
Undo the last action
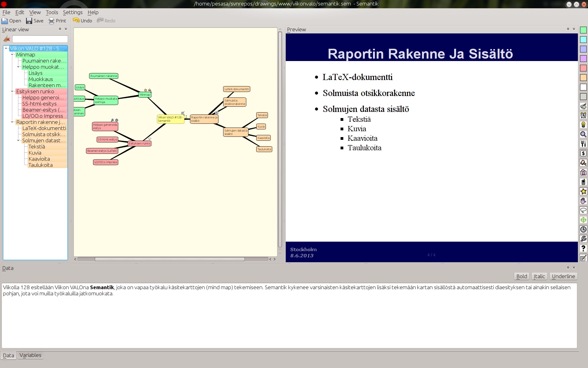[x=83, y=21]
